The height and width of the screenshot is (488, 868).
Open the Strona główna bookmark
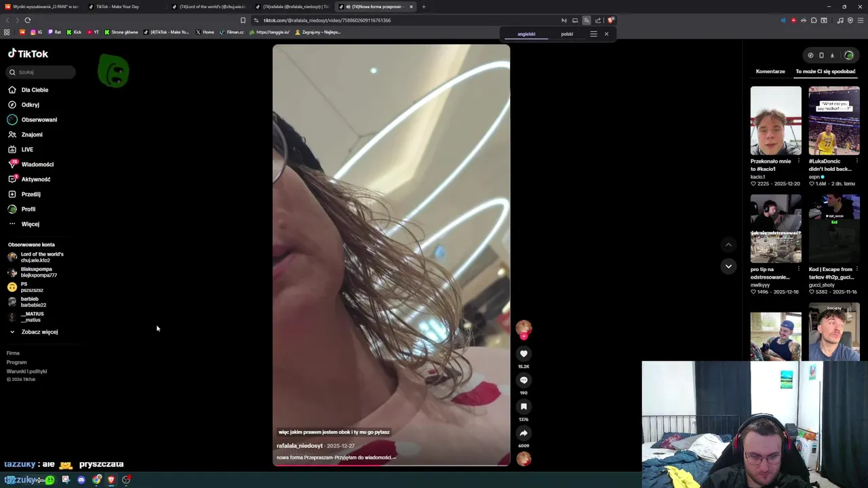[x=121, y=32]
